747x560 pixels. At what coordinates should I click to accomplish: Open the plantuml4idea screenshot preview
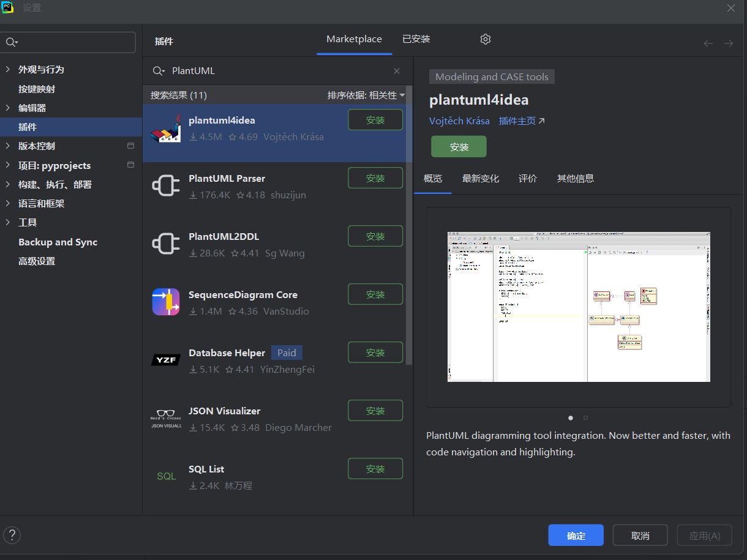pyautogui.click(x=579, y=307)
